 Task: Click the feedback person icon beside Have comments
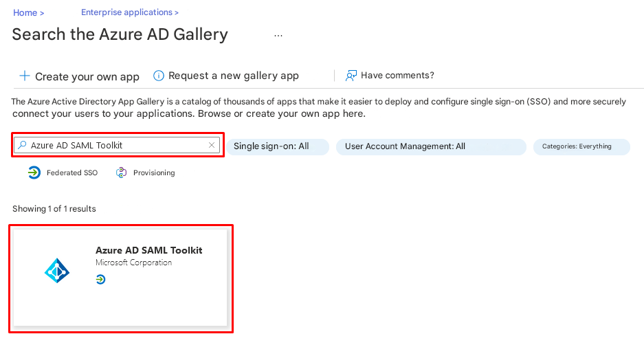click(x=351, y=76)
